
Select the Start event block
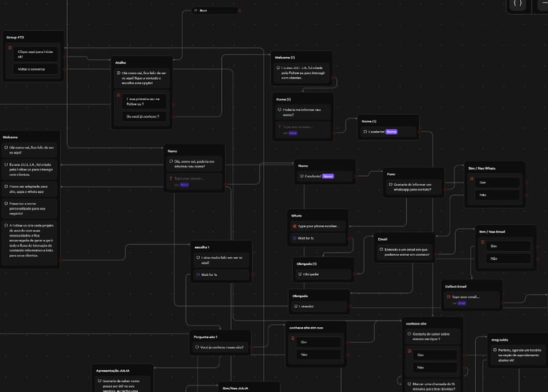[x=215, y=11]
